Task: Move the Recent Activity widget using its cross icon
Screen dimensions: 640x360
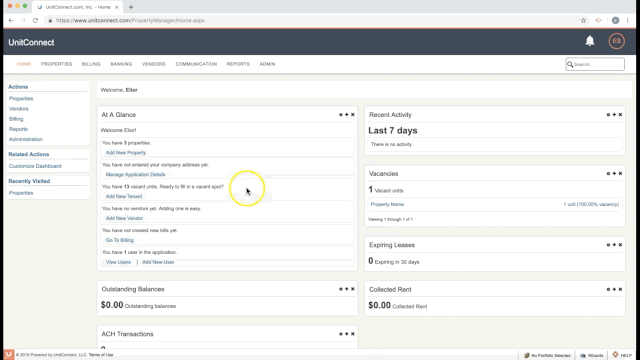Action: click(614, 115)
